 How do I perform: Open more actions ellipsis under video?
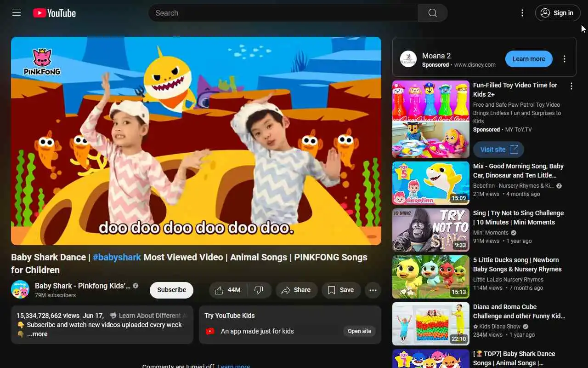(373, 290)
